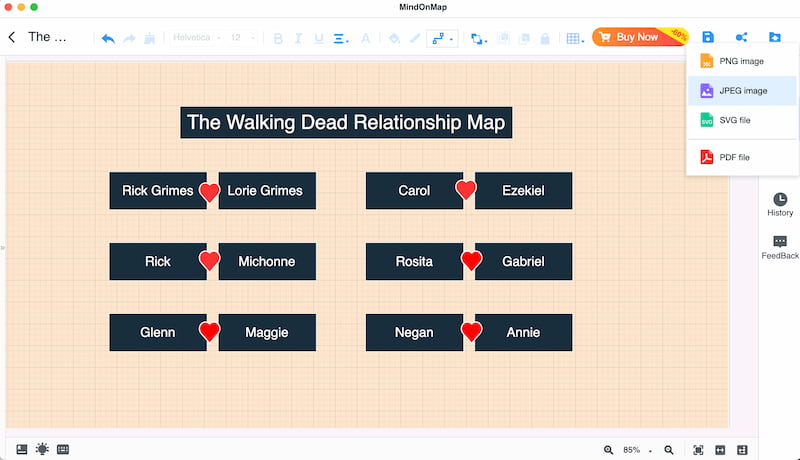This screenshot has width=800, height=460.
Task: Export as PDF file
Action: click(742, 157)
